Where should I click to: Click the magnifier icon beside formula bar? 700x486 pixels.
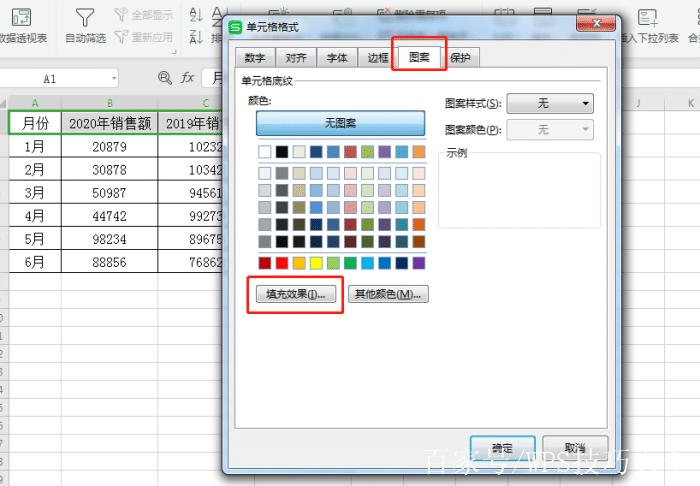[165, 78]
